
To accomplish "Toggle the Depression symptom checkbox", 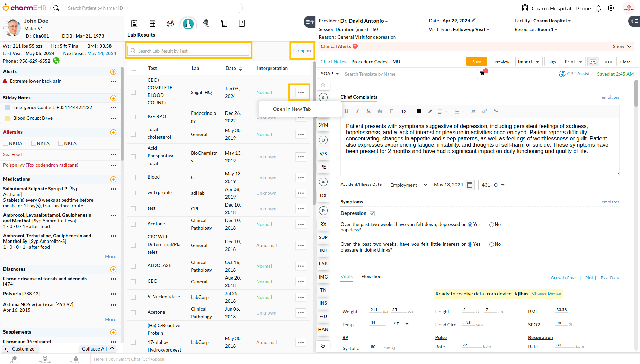I will tap(372, 213).
